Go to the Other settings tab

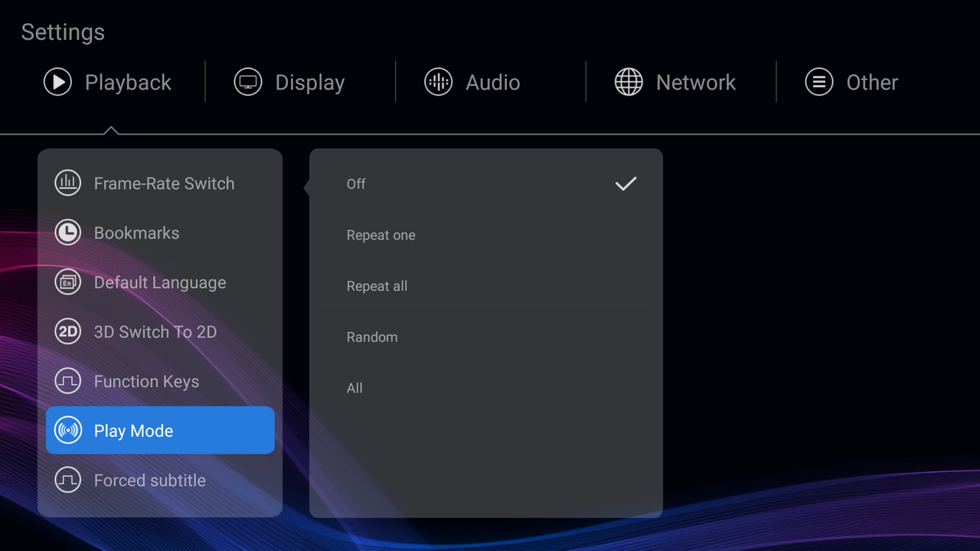pyautogui.click(x=851, y=82)
